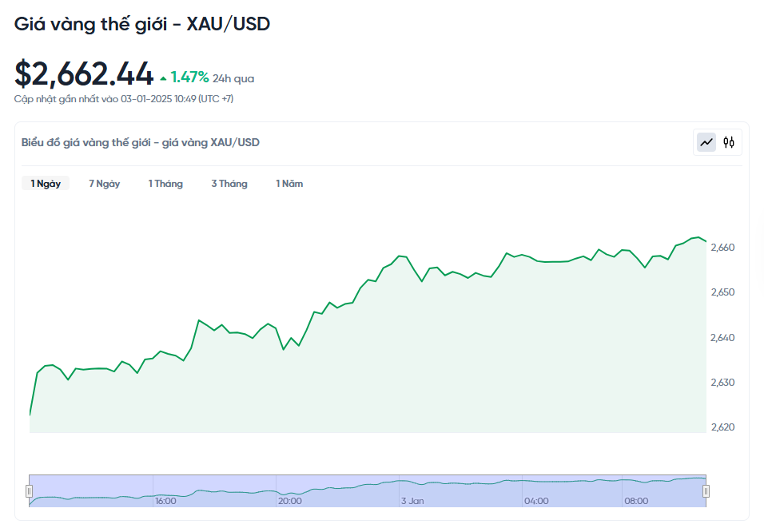Click the 1.47% 24h change value

pyautogui.click(x=189, y=77)
